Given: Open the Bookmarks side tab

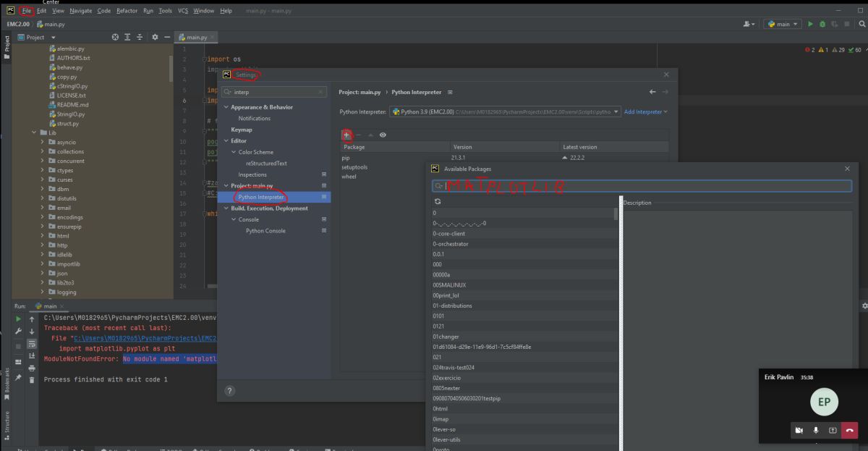Looking at the screenshot, I should pyautogui.click(x=7, y=384).
